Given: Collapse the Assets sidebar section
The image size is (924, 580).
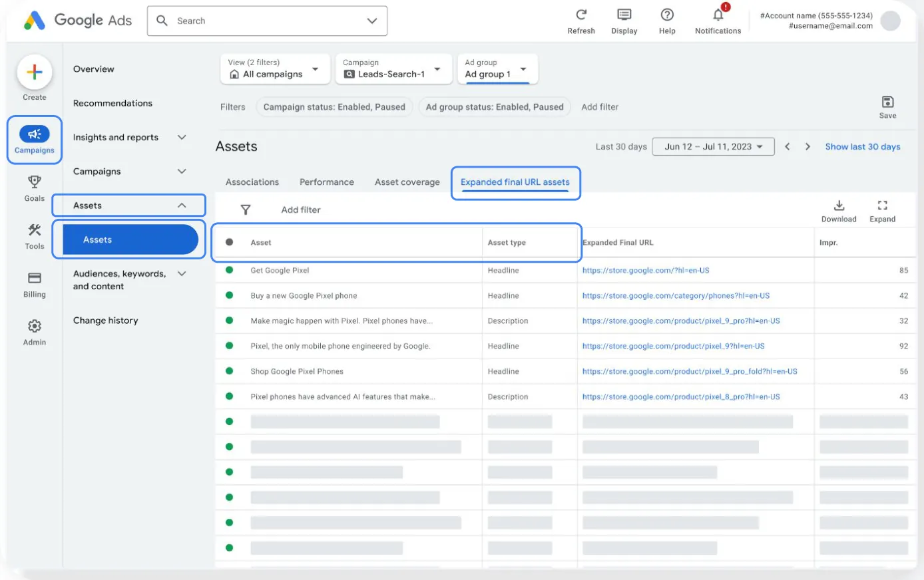Looking at the screenshot, I should tap(182, 206).
